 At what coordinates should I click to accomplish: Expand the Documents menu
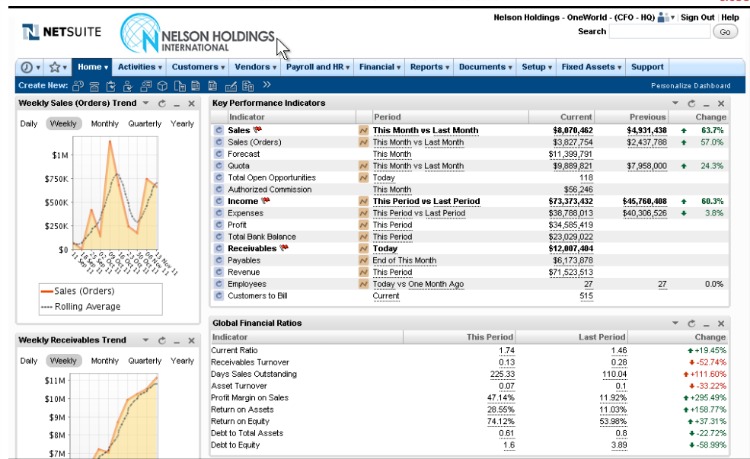[485, 67]
